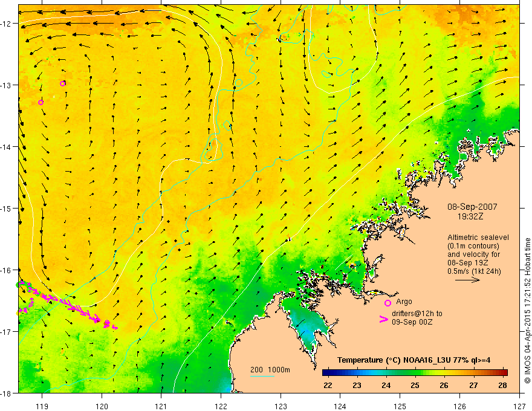Click the '19:32Z' time text

pyautogui.click(x=470, y=216)
